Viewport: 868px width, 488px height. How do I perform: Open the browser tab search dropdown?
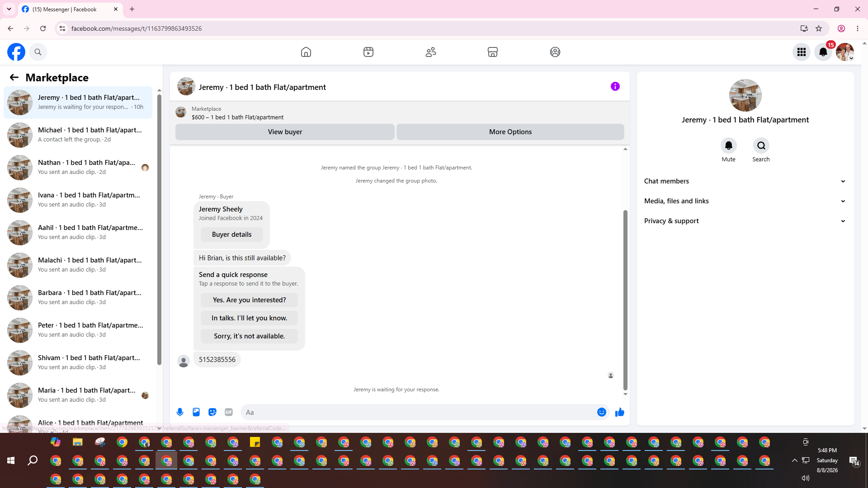pyautogui.click(x=9, y=9)
